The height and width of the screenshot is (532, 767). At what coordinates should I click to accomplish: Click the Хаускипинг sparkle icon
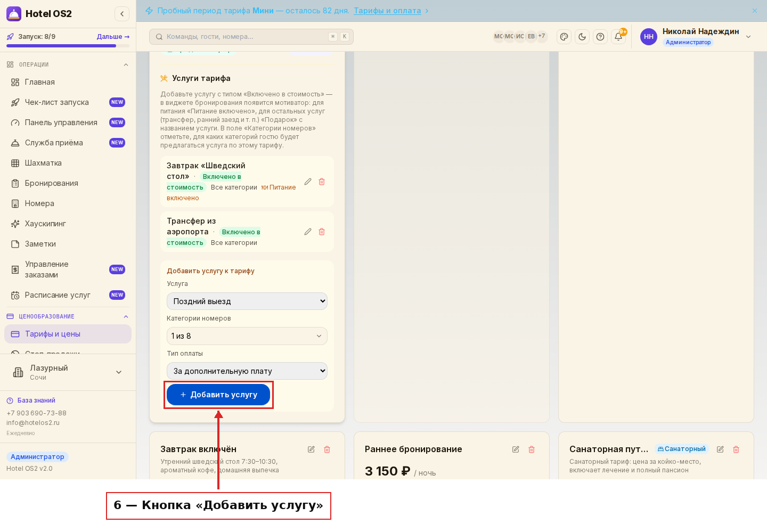click(15, 224)
